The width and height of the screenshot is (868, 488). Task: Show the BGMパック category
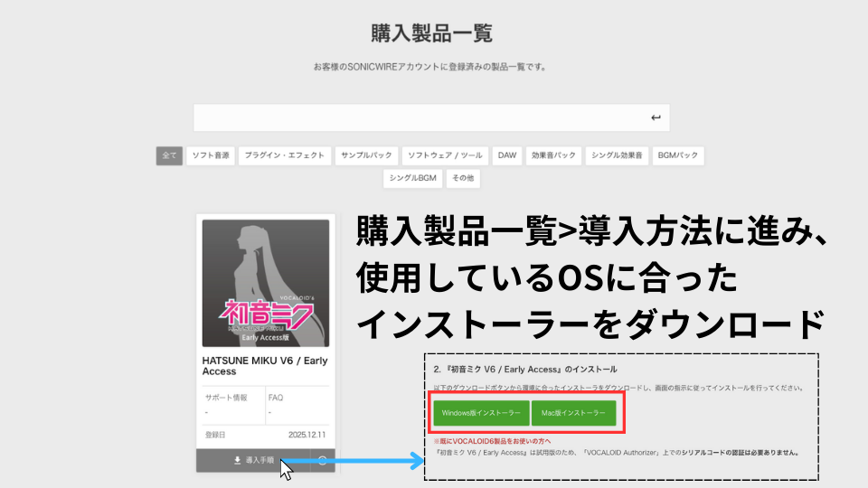677,155
